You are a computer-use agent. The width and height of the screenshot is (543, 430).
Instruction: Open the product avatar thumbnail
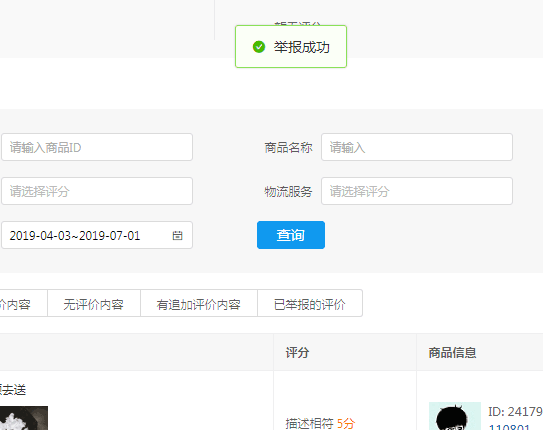pyautogui.click(x=455, y=416)
